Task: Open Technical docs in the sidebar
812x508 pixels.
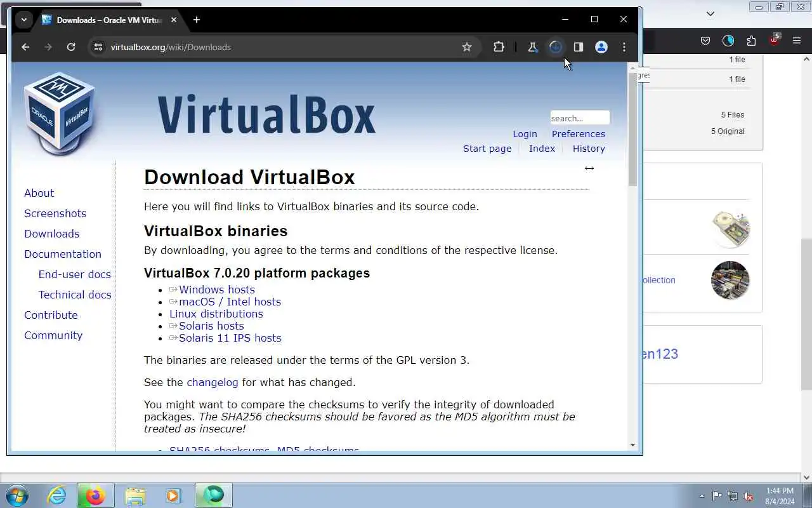Action: point(74,295)
